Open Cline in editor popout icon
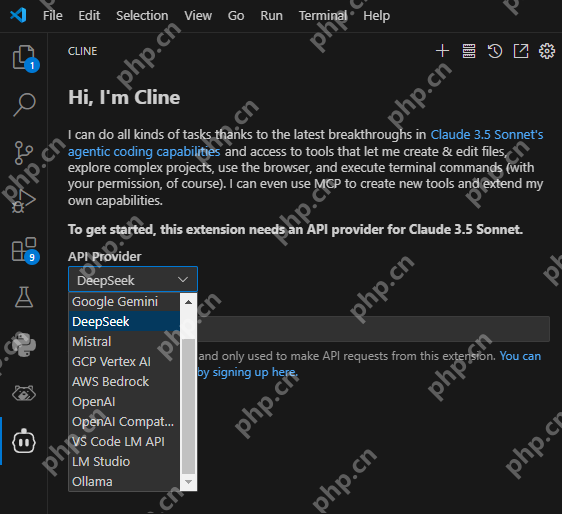562x514 pixels. click(521, 51)
